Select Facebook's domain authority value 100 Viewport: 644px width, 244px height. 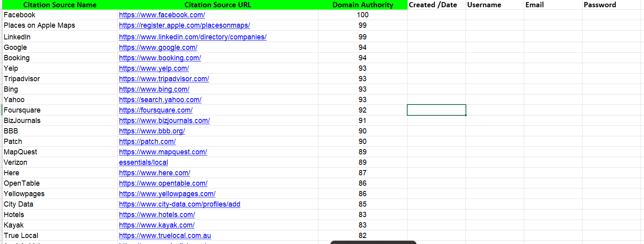(363, 15)
